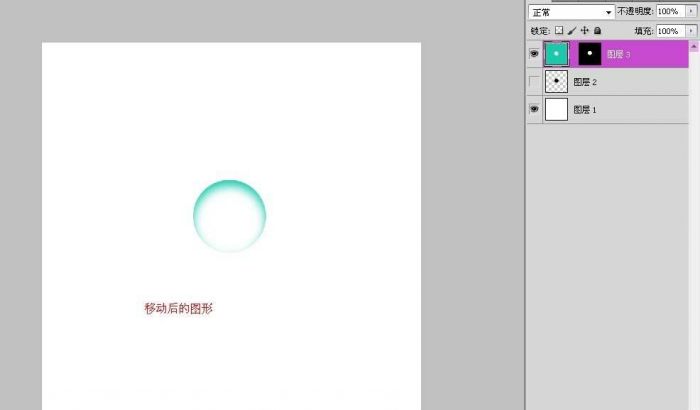Select the layer named 图层 2

pyautogui.click(x=585, y=82)
